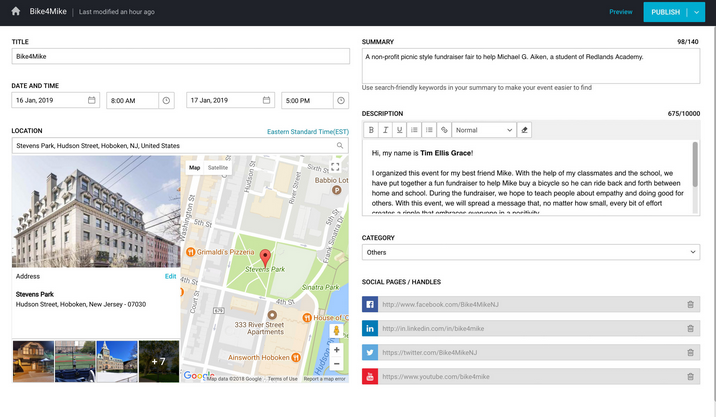This screenshot has height=417, width=716.
Task: Click the LinkedIn icon
Action: 370,328
